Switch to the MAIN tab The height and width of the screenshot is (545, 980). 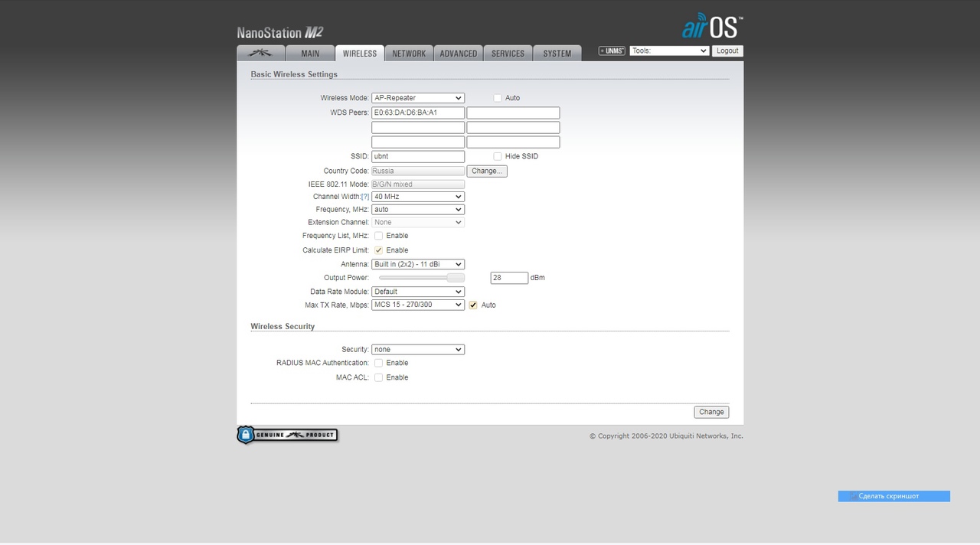pos(310,53)
